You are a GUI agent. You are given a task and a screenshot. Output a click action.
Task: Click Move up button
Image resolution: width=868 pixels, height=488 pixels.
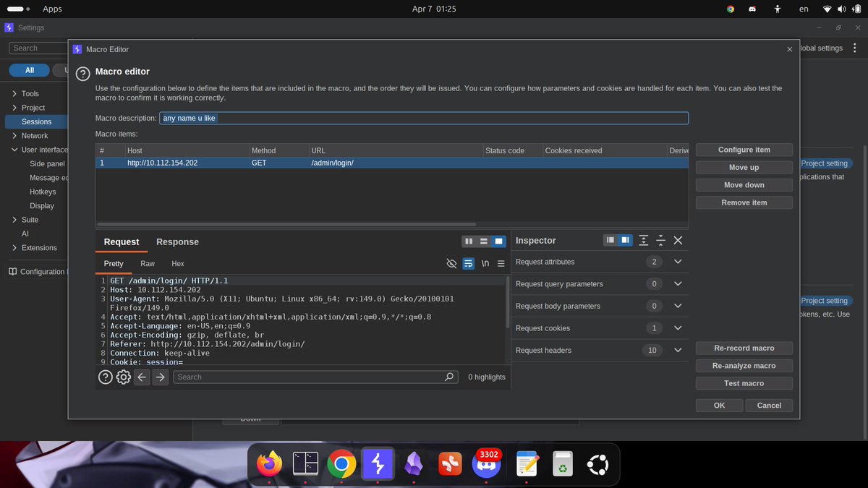click(744, 167)
